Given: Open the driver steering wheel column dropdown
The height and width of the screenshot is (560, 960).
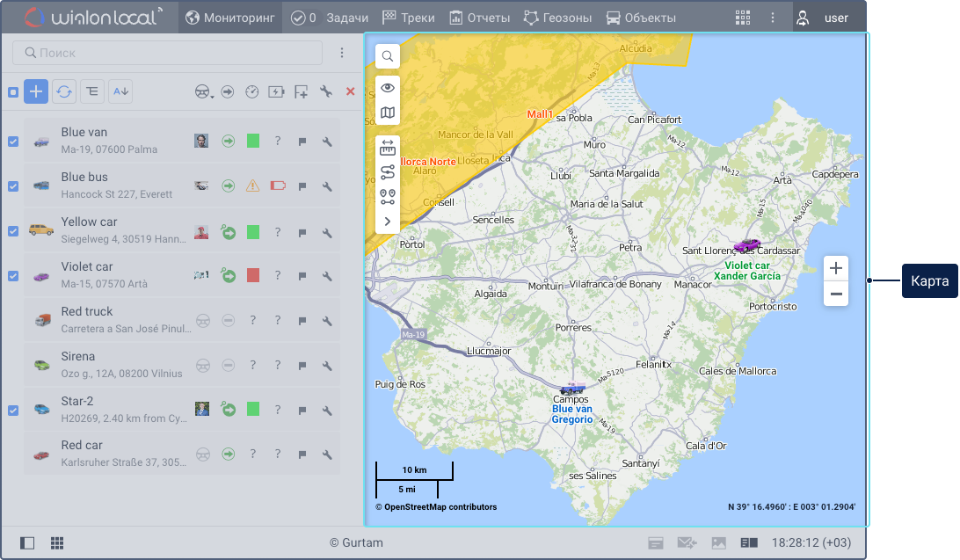Looking at the screenshot, I should tap(204, 91).
